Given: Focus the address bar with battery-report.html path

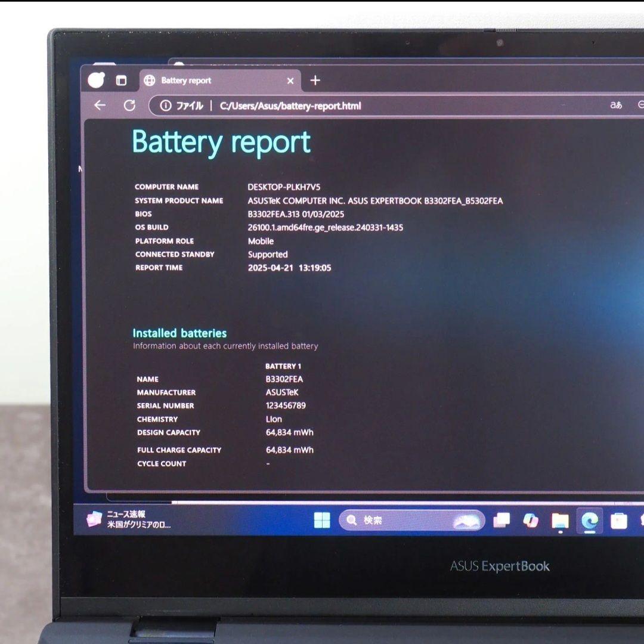Looking at the screenshot, I should pyautogui.click(x=290, y=106).
